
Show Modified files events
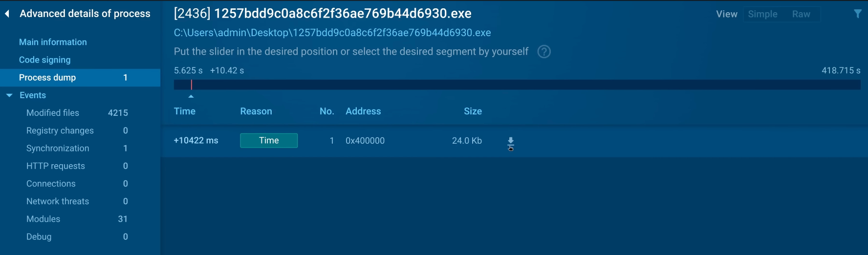pos(53,113)
